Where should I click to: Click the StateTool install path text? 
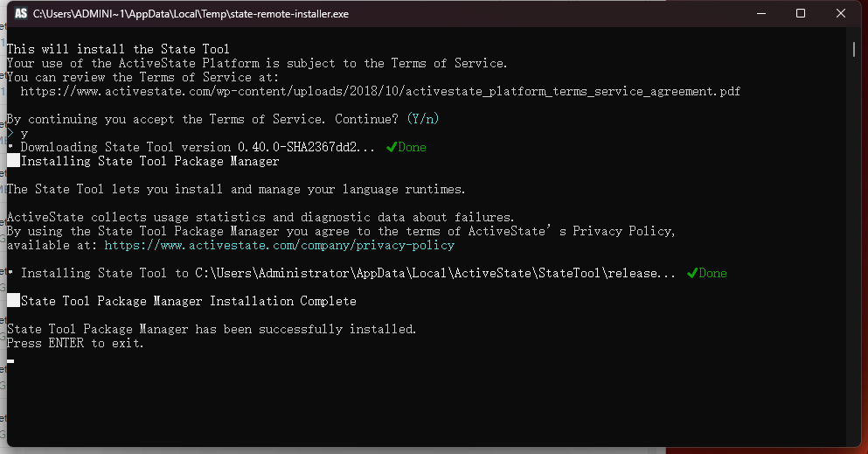tap(435, 273)
